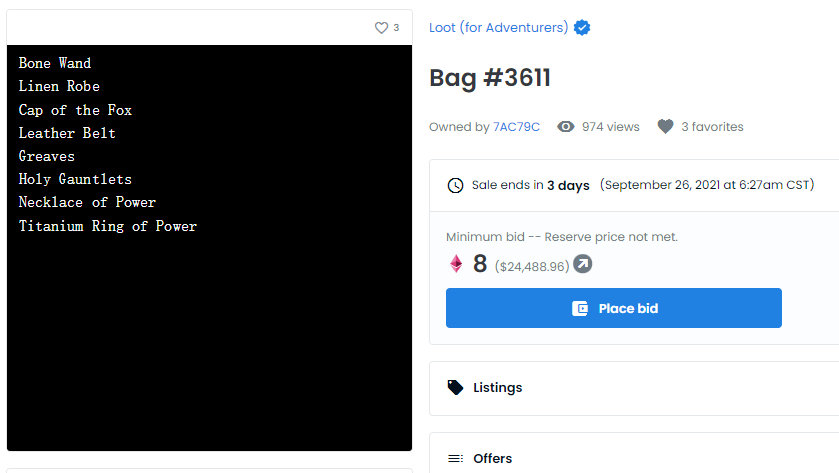Click the favorite count number 3 by heart
This screenshot has width=839, height=473.
tap(396, 28)
